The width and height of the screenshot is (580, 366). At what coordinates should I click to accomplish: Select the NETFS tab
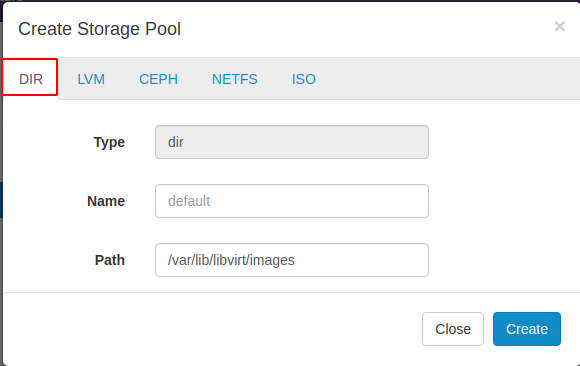pos(235,79)
